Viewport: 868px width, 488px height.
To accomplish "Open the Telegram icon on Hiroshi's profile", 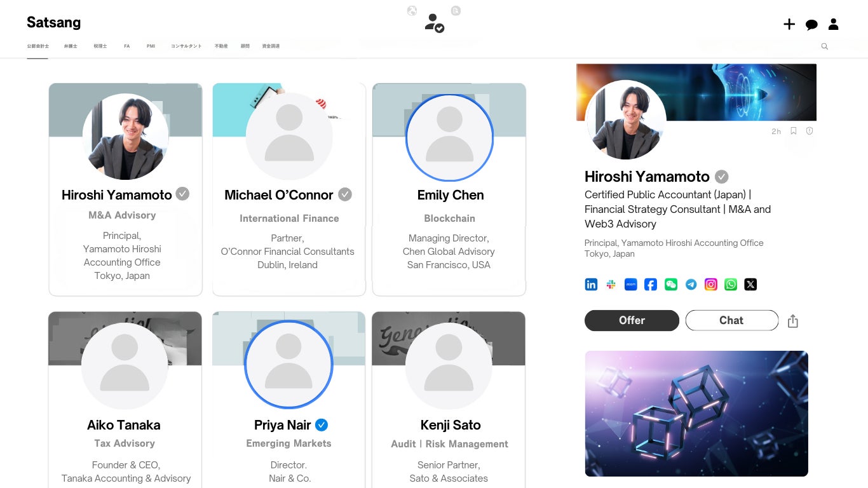I will 691,285.
